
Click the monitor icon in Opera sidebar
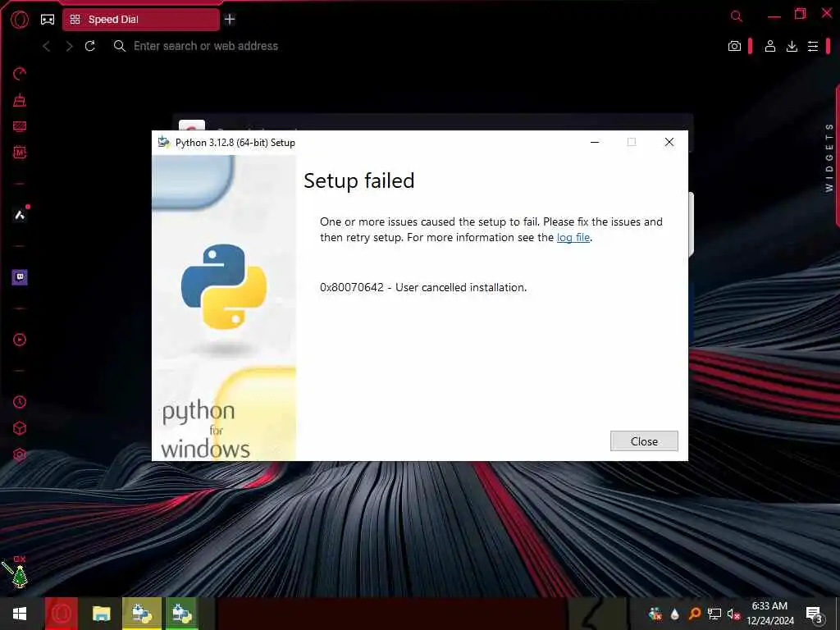click(x=20, y=126)
